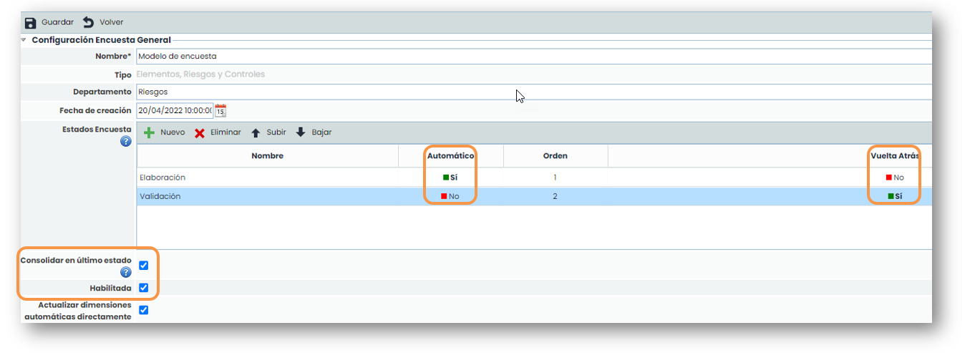The image size is (980, 353).
Task: Open help icon under Consolidar en último estado
Action: point(126,272)
